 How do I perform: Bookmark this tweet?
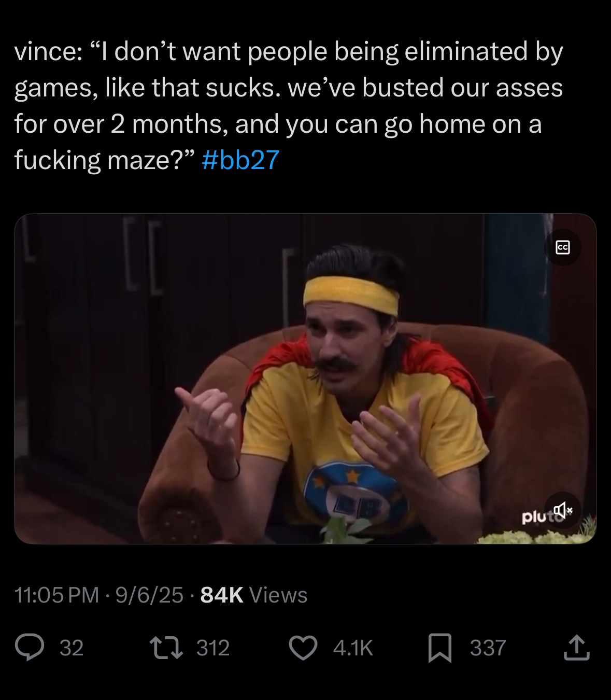pyautogui.click(x=440, y=648)
